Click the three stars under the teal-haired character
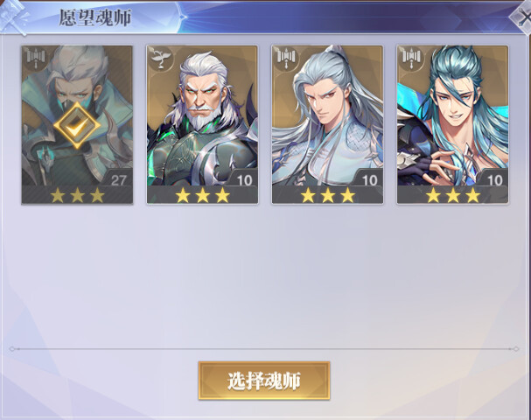 453,195
